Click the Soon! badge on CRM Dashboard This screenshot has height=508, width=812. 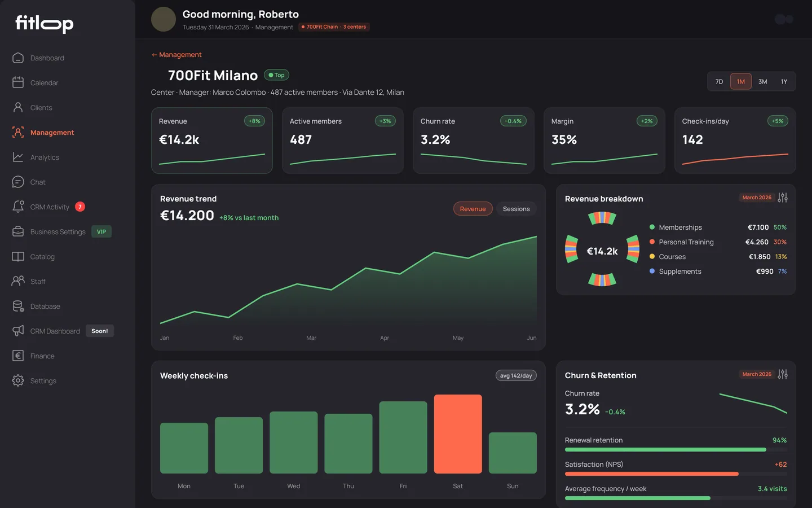(x=100, y=331)
